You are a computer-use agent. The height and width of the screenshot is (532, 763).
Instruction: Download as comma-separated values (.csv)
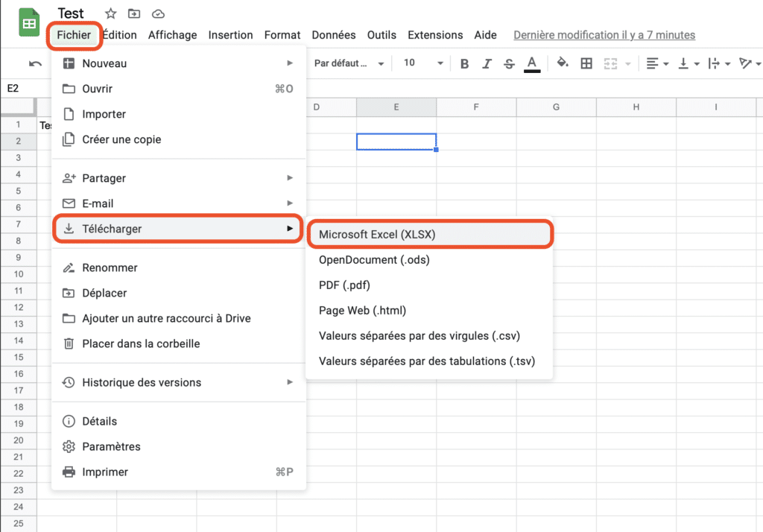click(429, 336)
